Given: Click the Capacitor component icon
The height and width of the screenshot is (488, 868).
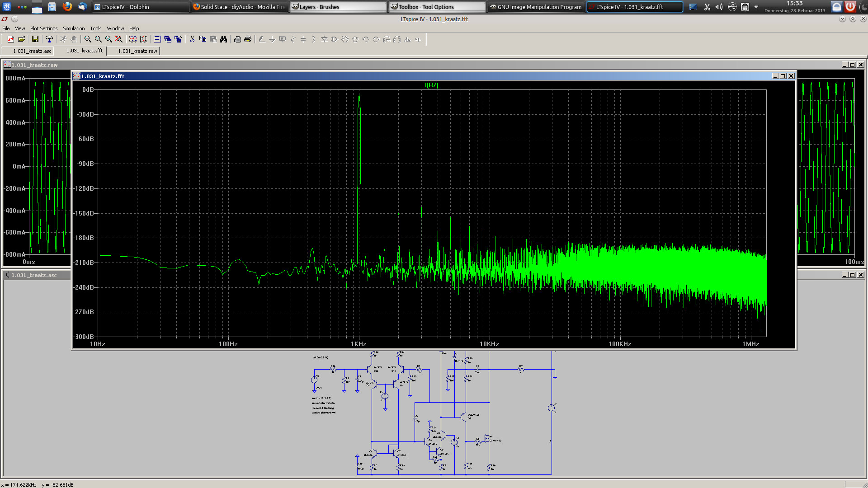Looking at the screenshot, I should (x=303, y=39).
